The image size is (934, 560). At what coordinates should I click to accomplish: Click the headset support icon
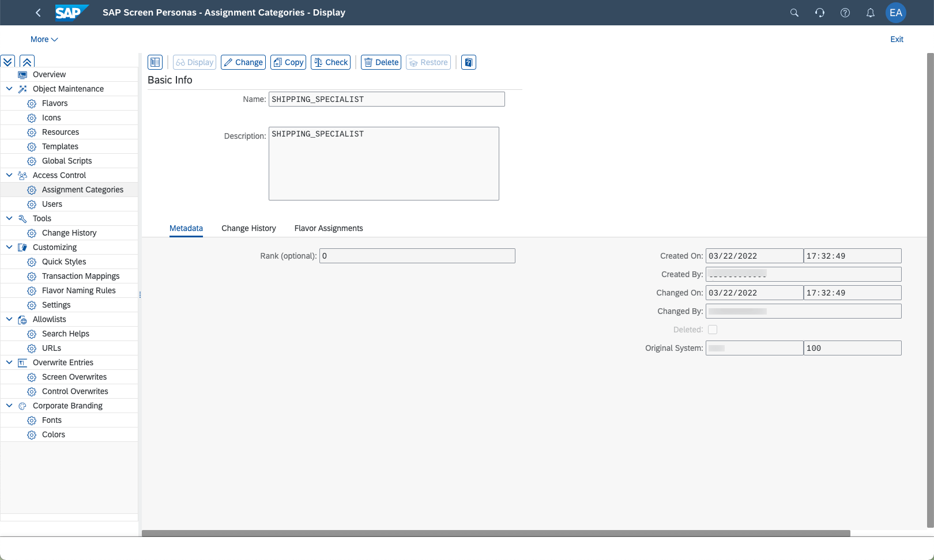pos(819,13)
